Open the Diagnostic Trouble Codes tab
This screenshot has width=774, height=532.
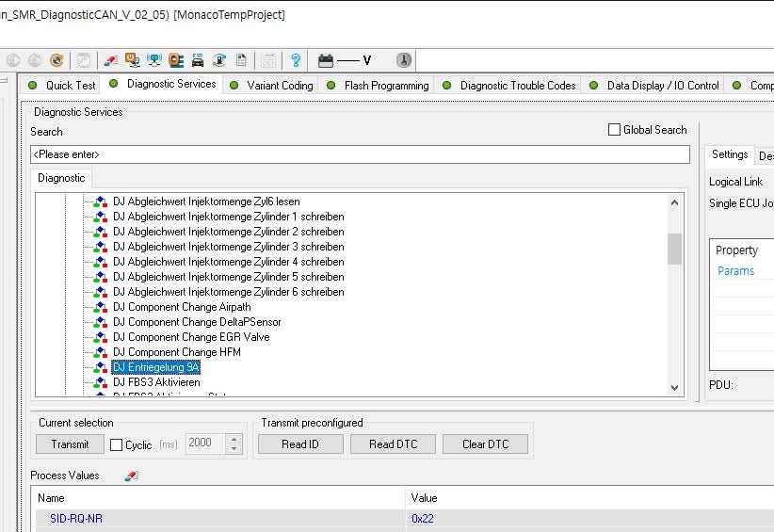click(x=508, y=86)
